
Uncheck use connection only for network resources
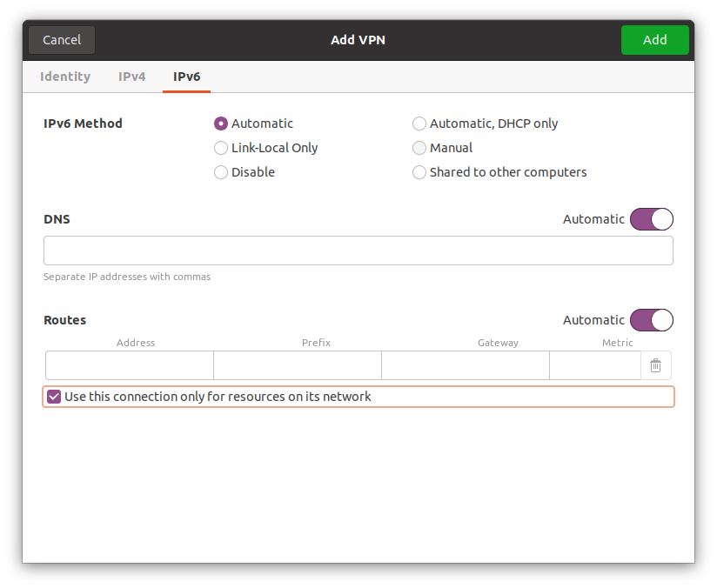[54, 397]
